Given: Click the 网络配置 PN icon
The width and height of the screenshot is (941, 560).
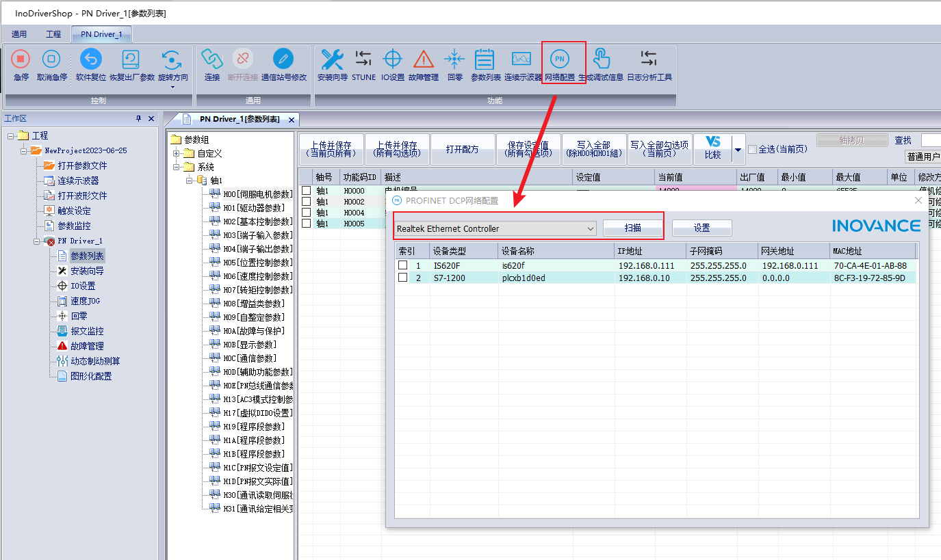Looking at the screenshot, I should click(x=560, y=59).
